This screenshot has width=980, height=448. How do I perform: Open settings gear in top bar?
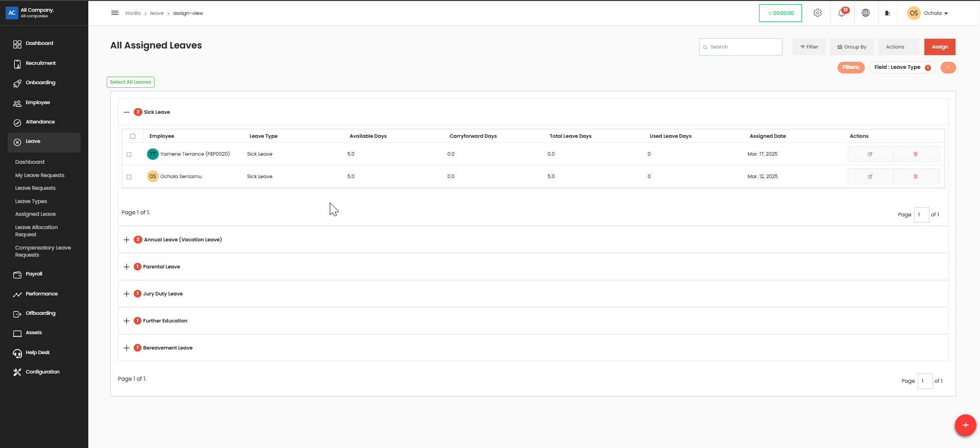click(x=818, y=13)
